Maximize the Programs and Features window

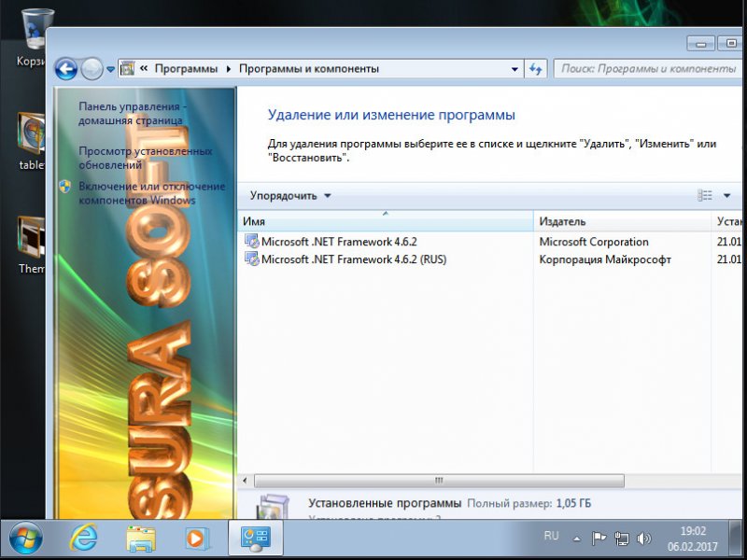click(730, 43)
